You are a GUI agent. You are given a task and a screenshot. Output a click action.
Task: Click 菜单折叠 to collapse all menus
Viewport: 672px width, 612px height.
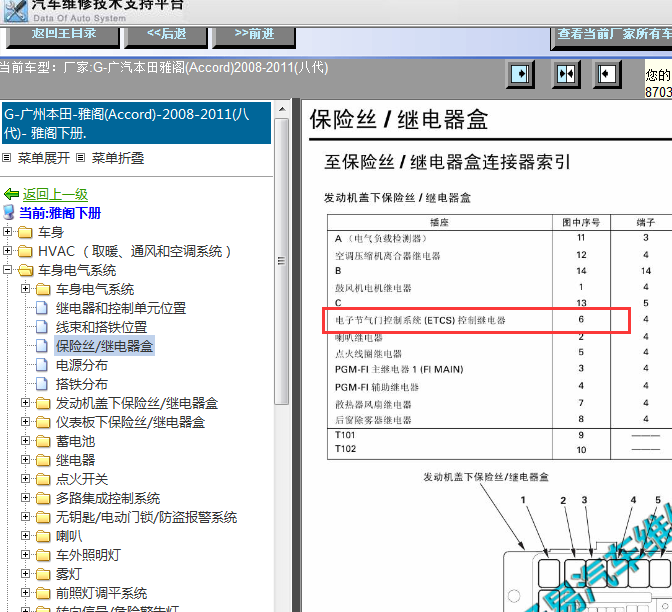(117, 158)
